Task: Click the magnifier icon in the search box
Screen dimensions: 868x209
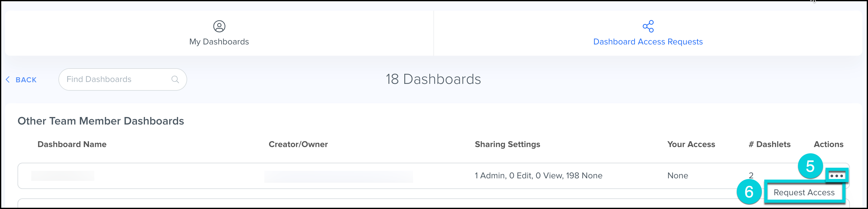Action: pyautogui.click(x=175, y=79)
